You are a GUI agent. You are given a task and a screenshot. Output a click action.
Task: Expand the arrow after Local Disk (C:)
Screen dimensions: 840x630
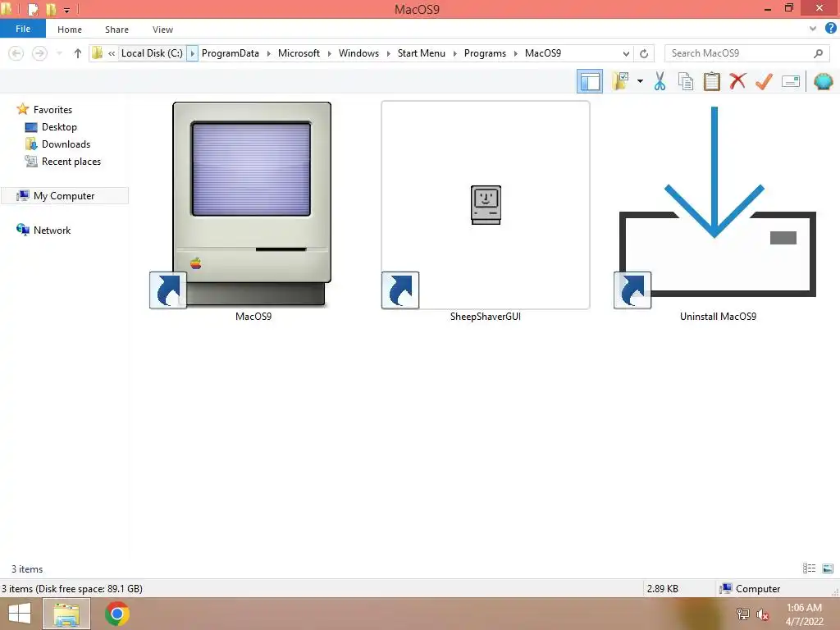click(x=192, y=53)
